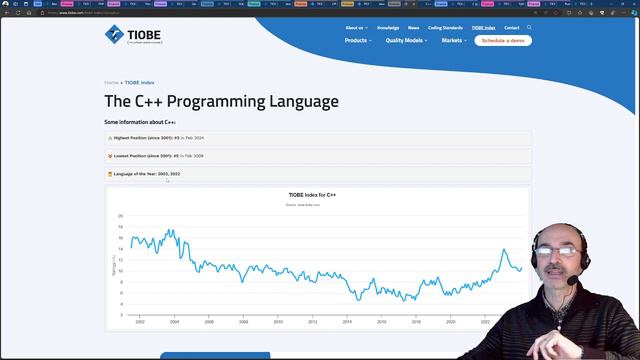Screen dimensions: 640x360
Task: Click the 20 label on chart y-axis
Action: click(120, 216)
